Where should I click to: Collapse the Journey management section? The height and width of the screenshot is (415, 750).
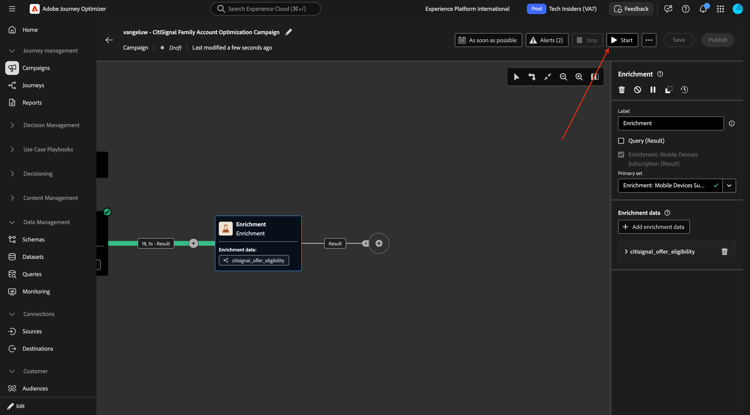12,51
